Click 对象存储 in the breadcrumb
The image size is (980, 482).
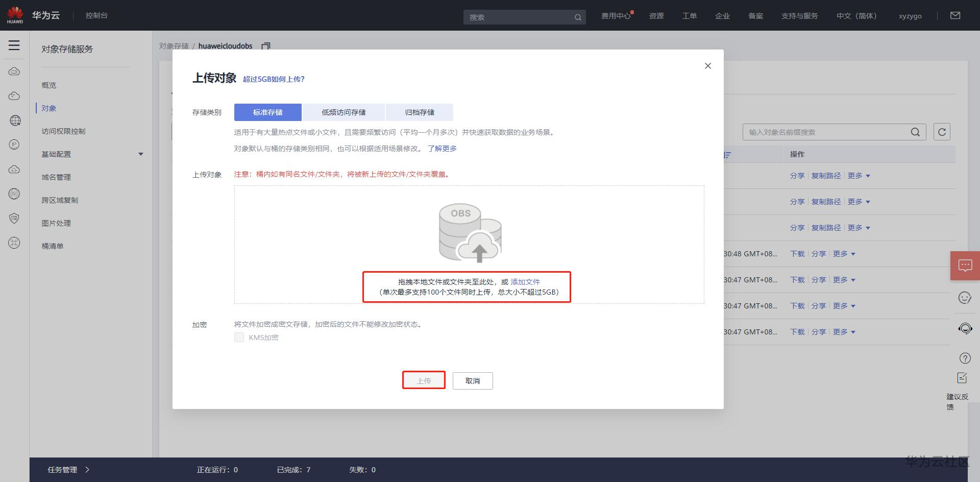pos(174,46)
